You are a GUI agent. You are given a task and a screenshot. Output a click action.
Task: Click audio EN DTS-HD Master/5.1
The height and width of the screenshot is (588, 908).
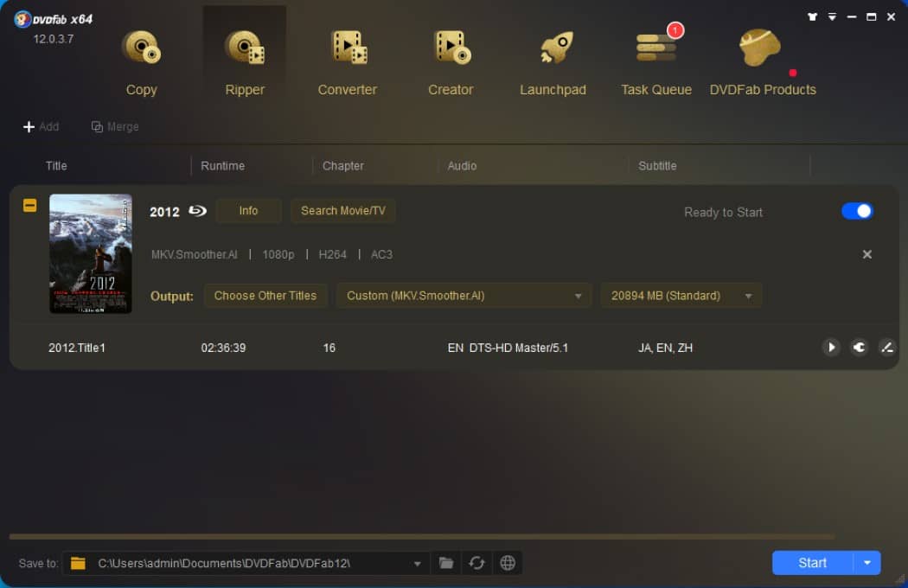(508, 348)
